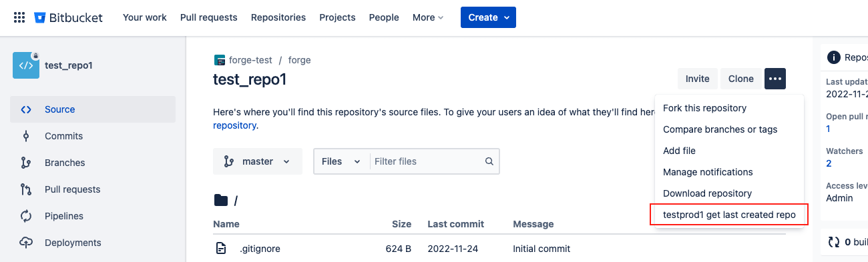Click the Last commit column header
This screenshot has height=262, width=868.
(x=456, y=224)
